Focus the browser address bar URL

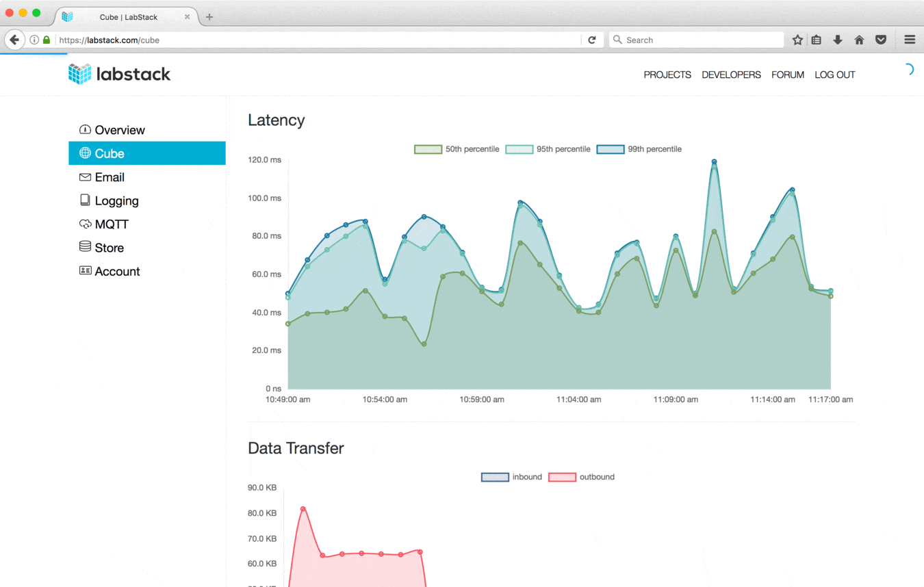[x=318, y=40]
